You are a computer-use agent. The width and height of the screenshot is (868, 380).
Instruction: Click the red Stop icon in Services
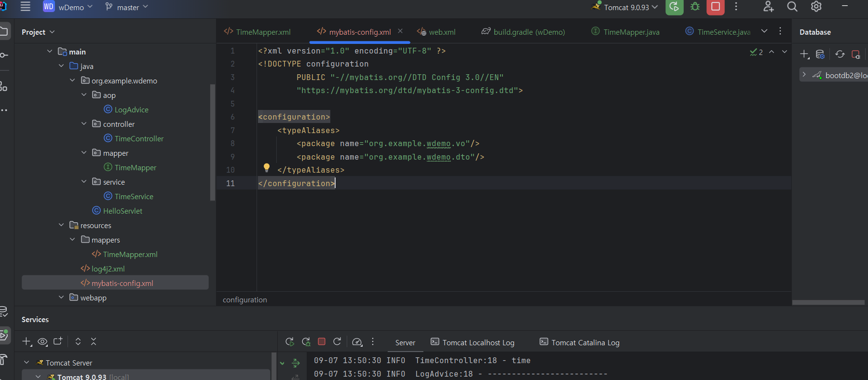point(322,341)
